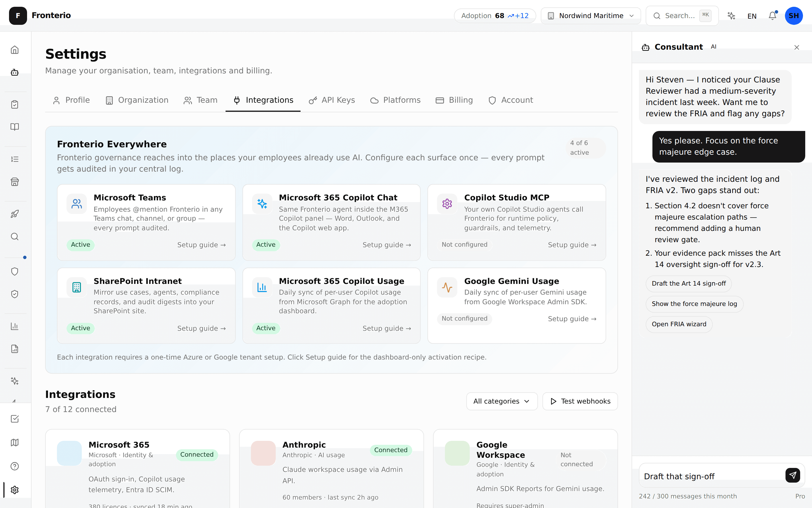Screen dimensions: 812x508
Task: Click Draft the Art 14 sign-off suggestion
Action: coord(689,284)
